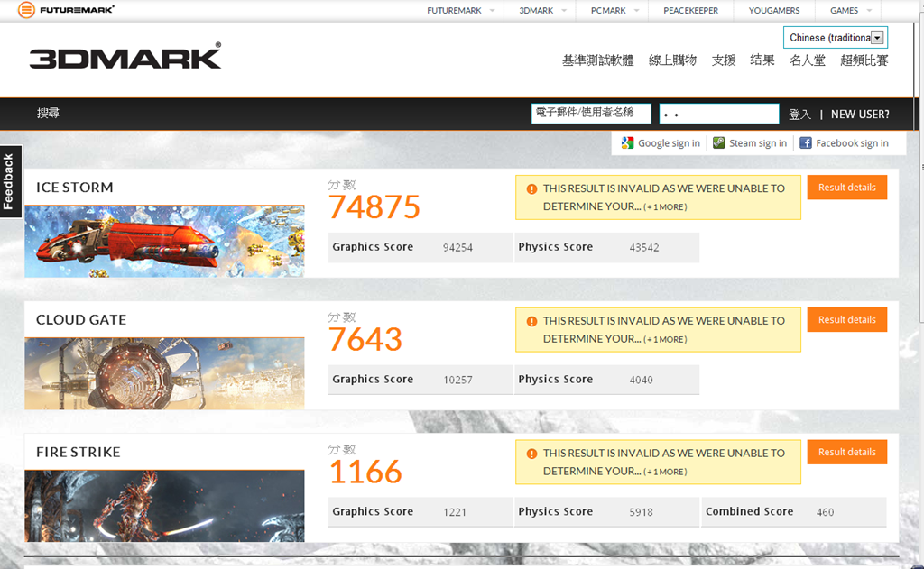Click the Fire Strike thumbnail image

(164, 506)
